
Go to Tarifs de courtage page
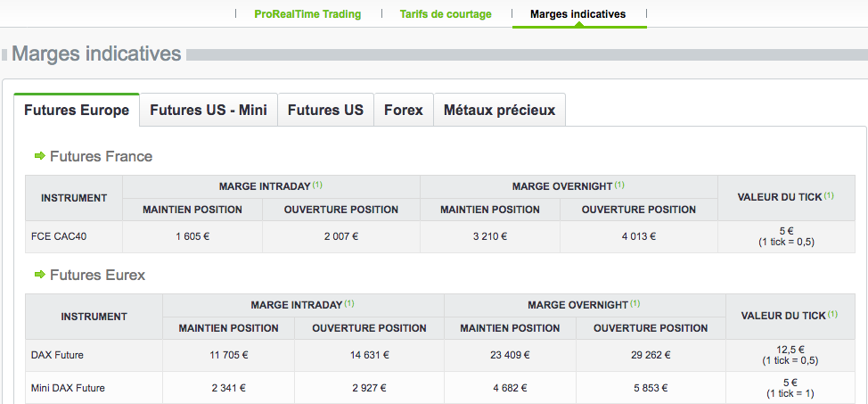point(446,14)
